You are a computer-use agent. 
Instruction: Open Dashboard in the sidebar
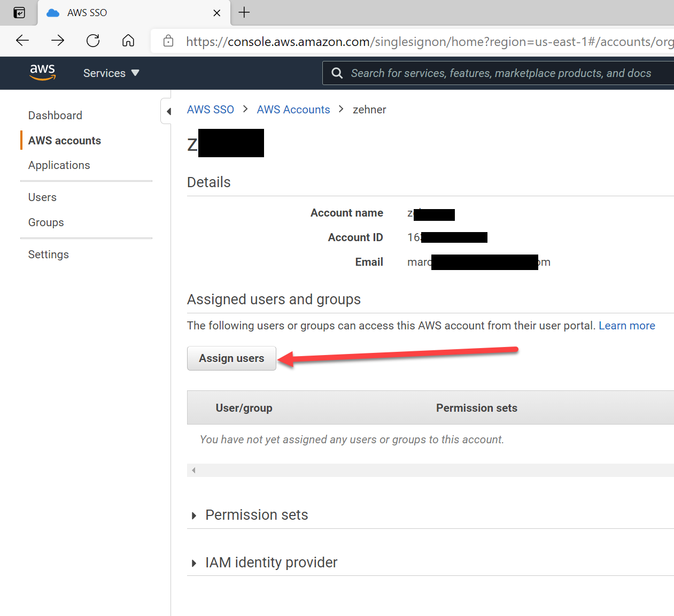(55, 115)
